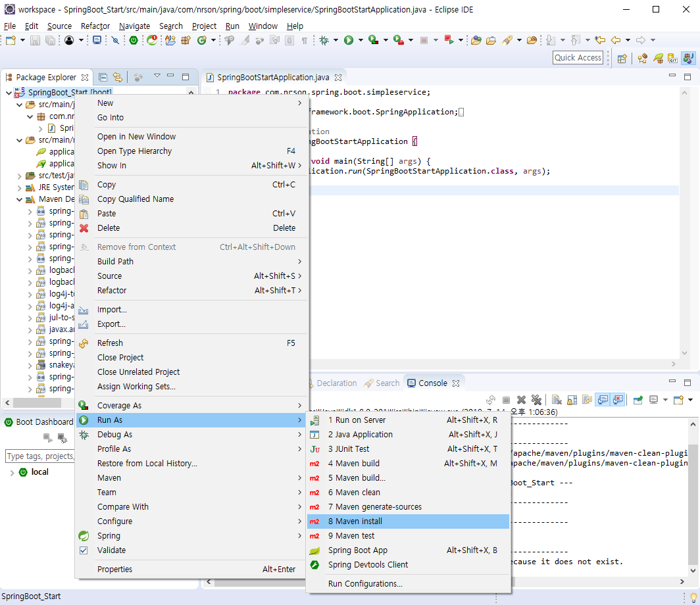Click the New file wizard toolbar icon
Image resolution: width=700 pixels, height=605 pixels.
11,40
